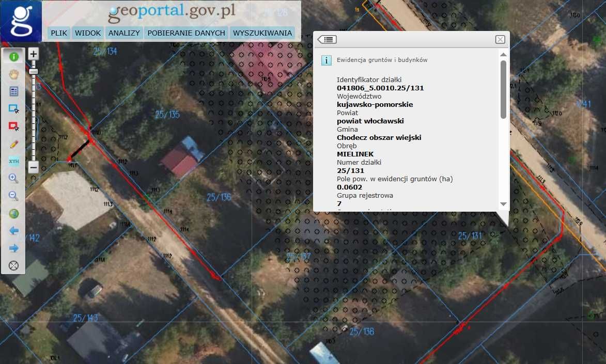Click parcel label 25/136 on map
606x364 pixels.
[219, 197]
